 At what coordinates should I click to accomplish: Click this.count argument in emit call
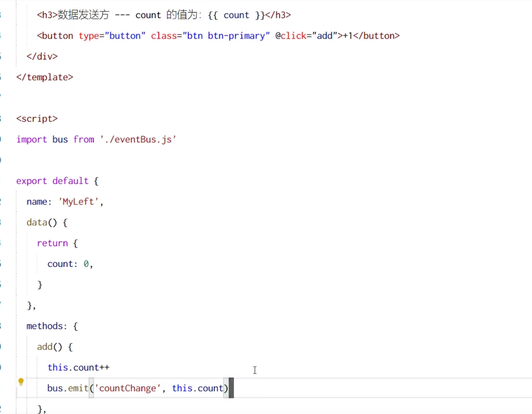[x=197, y=388]
